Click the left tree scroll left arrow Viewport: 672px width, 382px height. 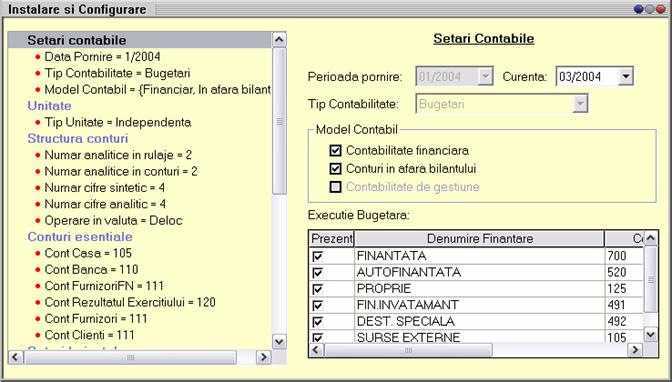[x=16, y=357]
